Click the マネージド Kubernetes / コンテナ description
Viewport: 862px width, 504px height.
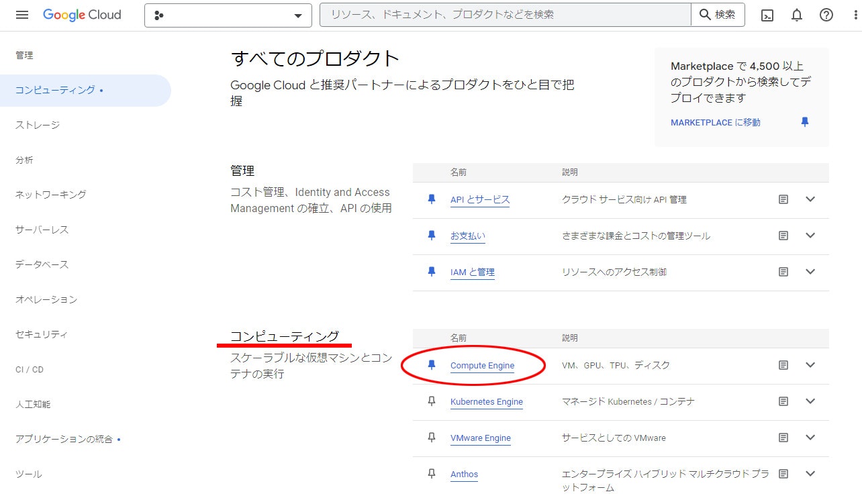pyautogui.click(x=628, y=401)
